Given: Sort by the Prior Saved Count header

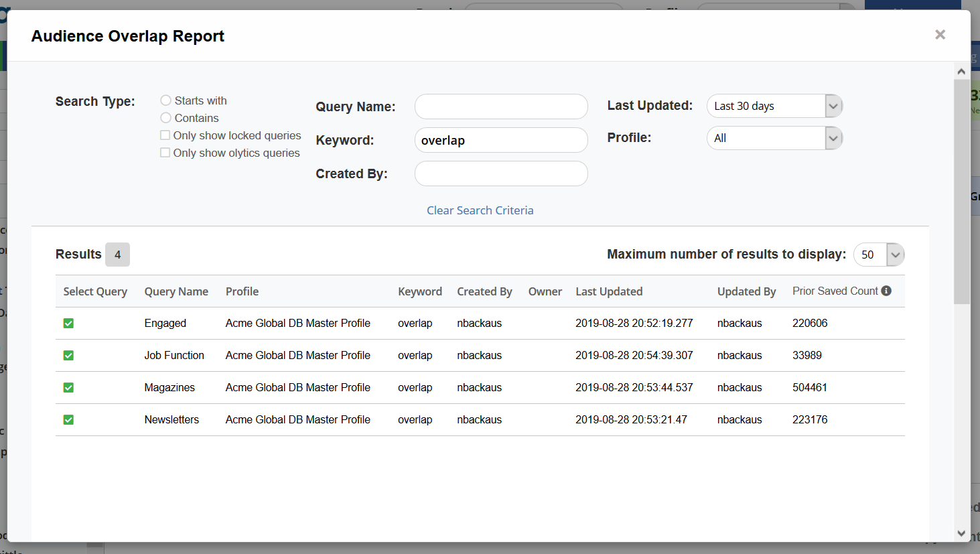Looking at the screenshot, I should pyautogui.click(x=835, y=291).
